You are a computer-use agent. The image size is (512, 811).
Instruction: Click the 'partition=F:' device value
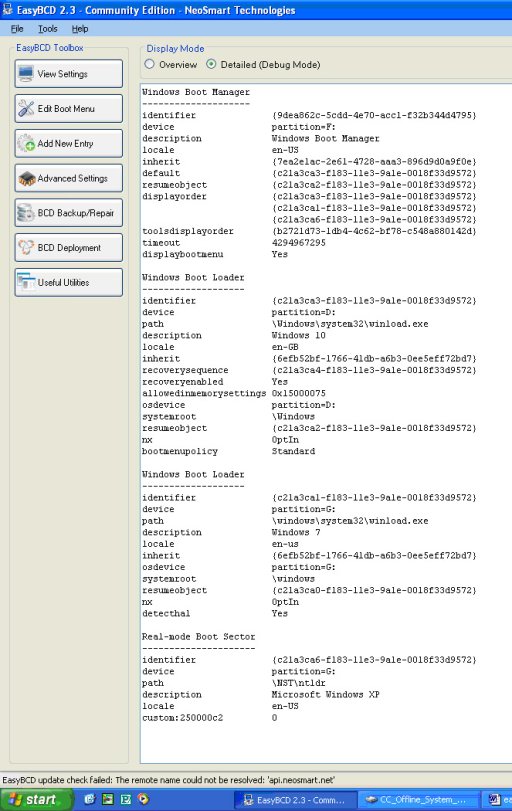point(304,127)
